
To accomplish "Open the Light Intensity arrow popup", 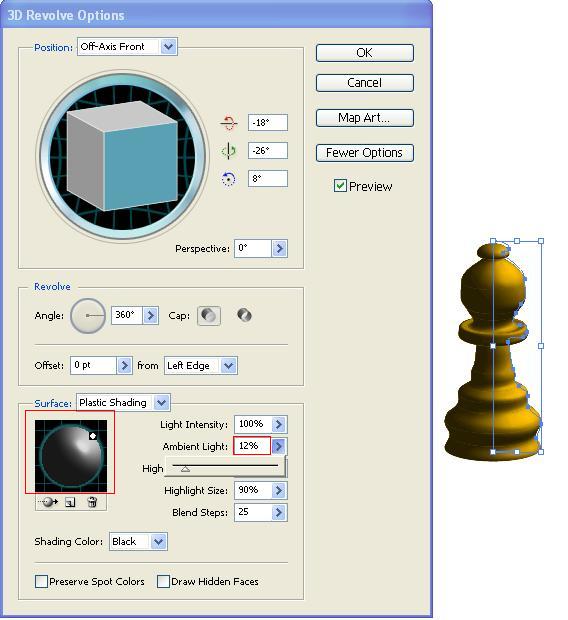I will (x=279, y=424).
